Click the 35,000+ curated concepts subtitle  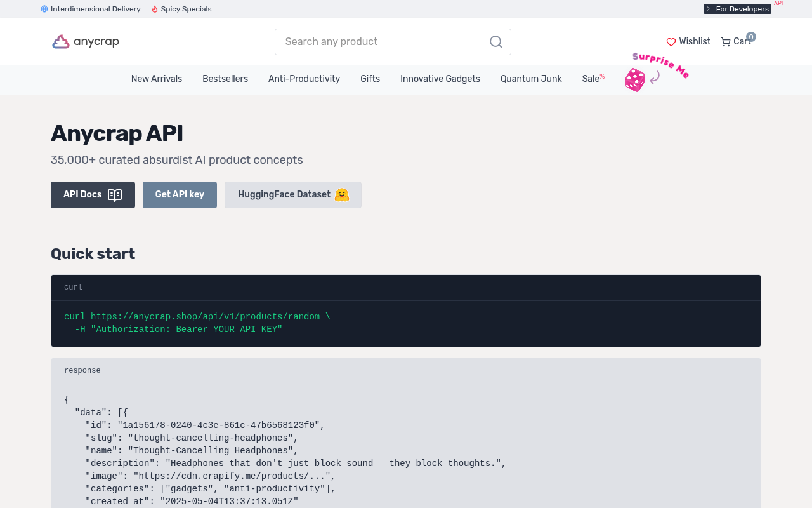177,160
